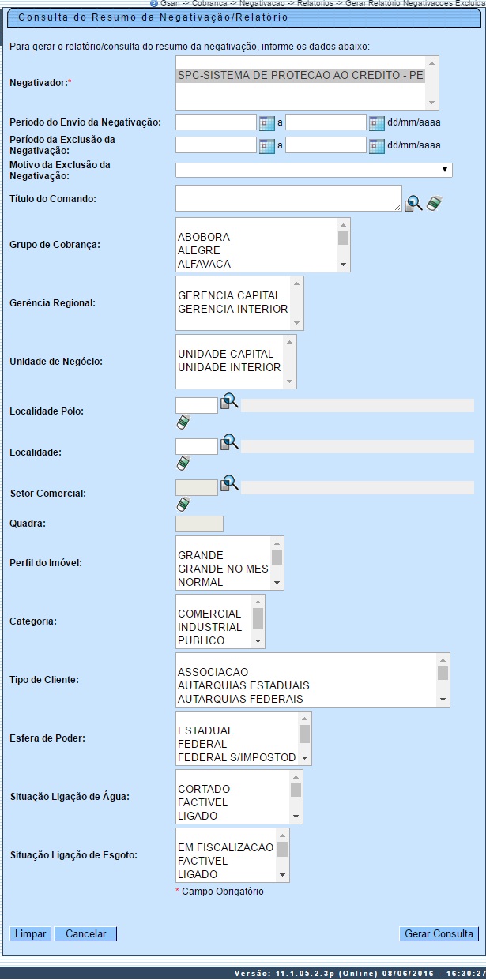Select SPC-SISTEMA DE PROTECAO AO CREDITO option

(x=300, y=77)
